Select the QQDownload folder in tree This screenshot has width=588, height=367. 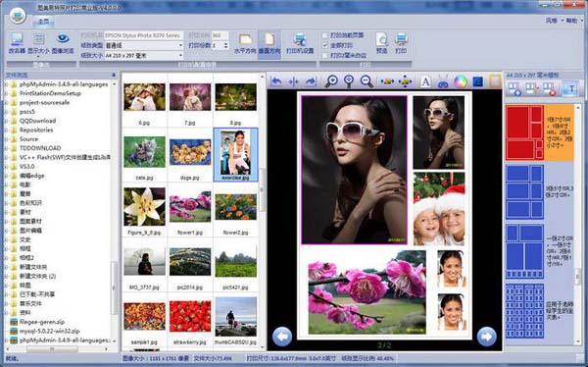pyautogui.click(x=37, y=121)
